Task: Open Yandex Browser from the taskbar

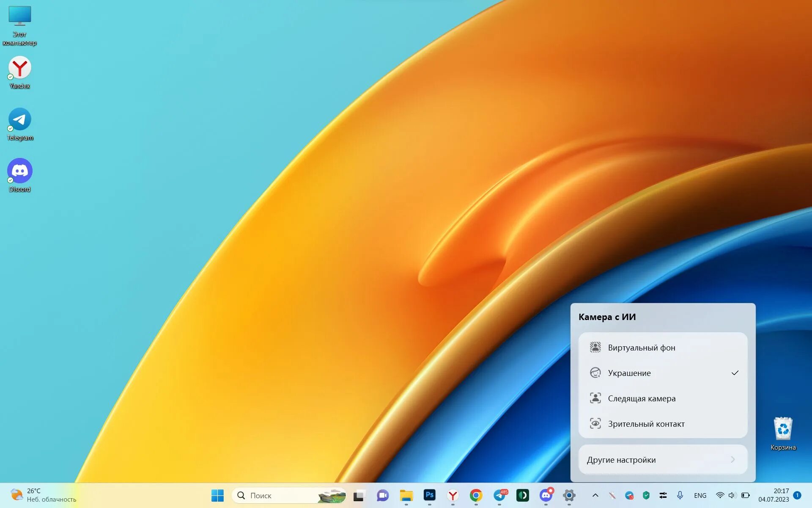Action: tap(453, 495)
